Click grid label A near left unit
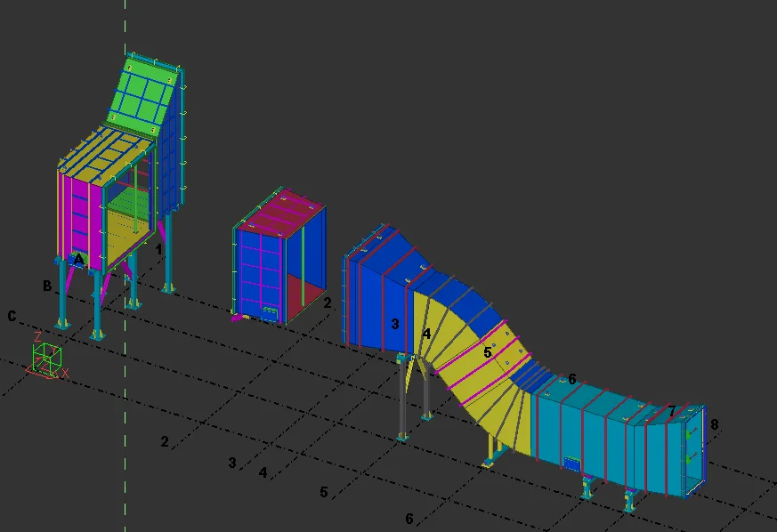The height and width of the screenshot is (532, 777). pos(78,259)
